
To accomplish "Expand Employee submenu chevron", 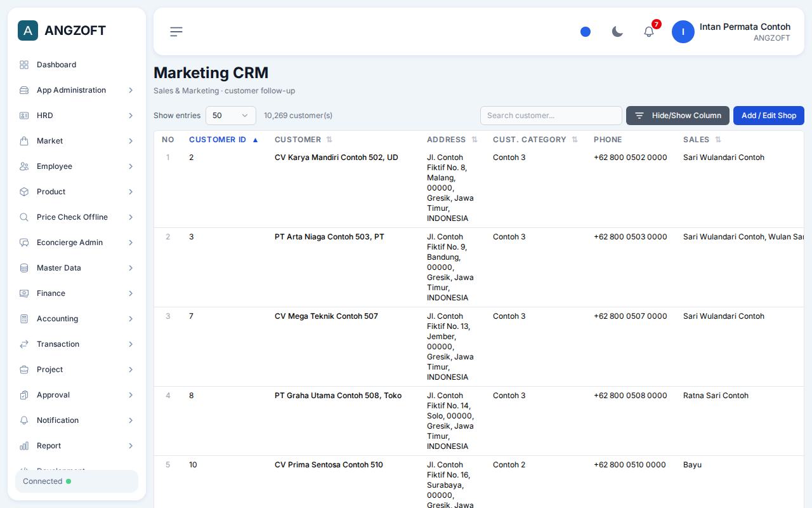I will pyautogui.click(x=131, y=166).
